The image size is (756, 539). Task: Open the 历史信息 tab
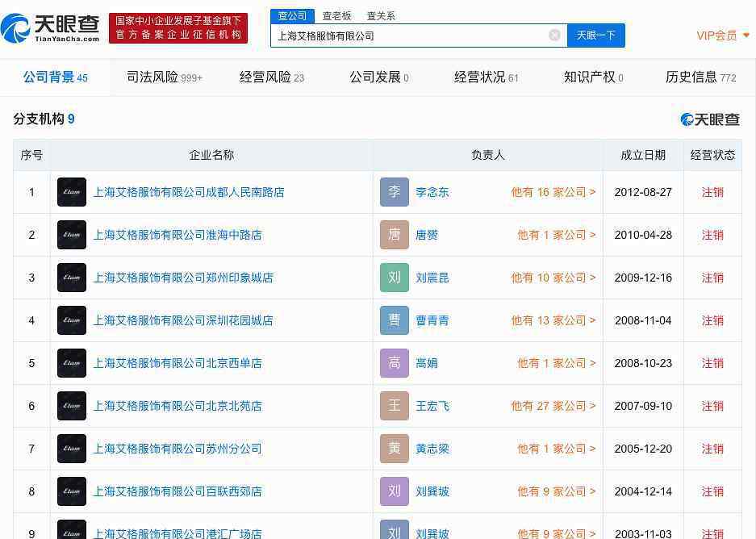point(700,77)
